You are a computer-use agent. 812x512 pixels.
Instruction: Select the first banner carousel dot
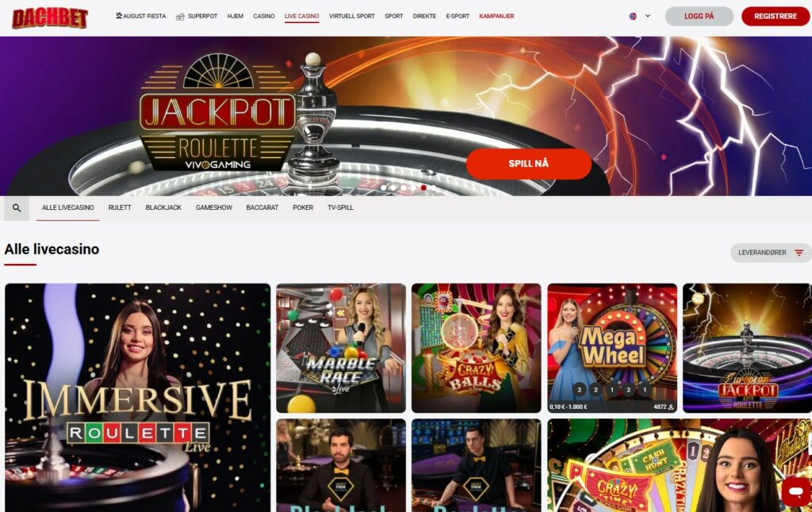tap(383, 187)
